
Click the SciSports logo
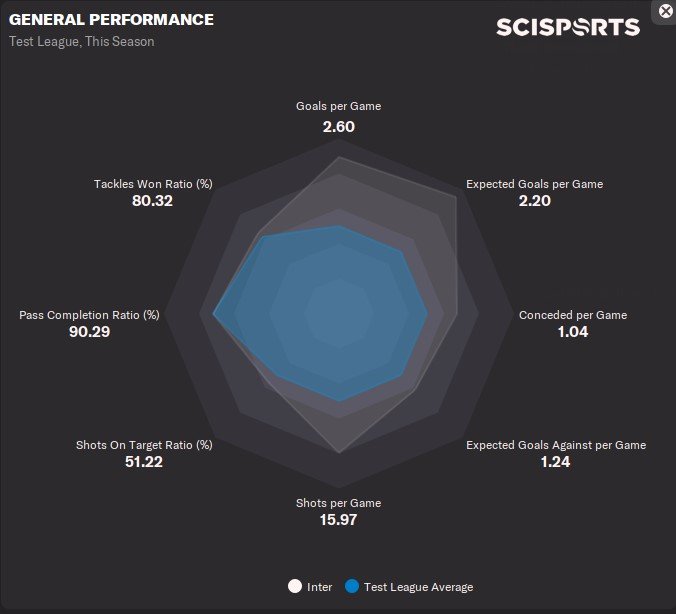click(x=568, y=27)
